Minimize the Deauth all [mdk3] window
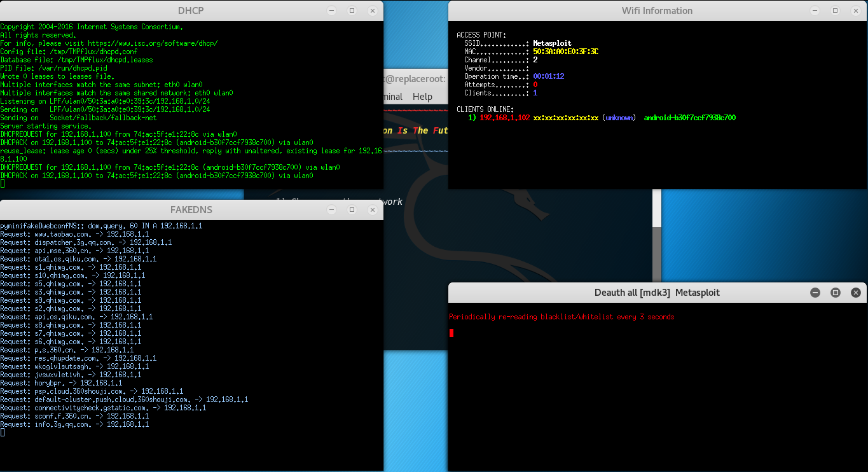Image resolution: width=868 pixels, height=472 pixels. point(815,293)
